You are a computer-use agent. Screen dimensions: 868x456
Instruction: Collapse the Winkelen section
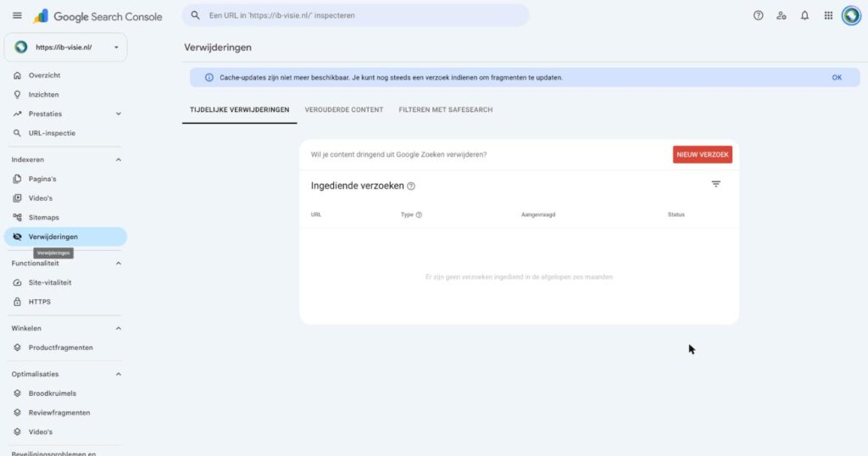[118, 329]
